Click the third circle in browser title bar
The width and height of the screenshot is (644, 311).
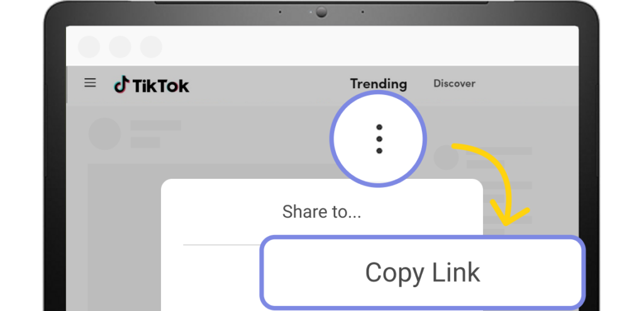pyautogui.click(x=151, y=47)
